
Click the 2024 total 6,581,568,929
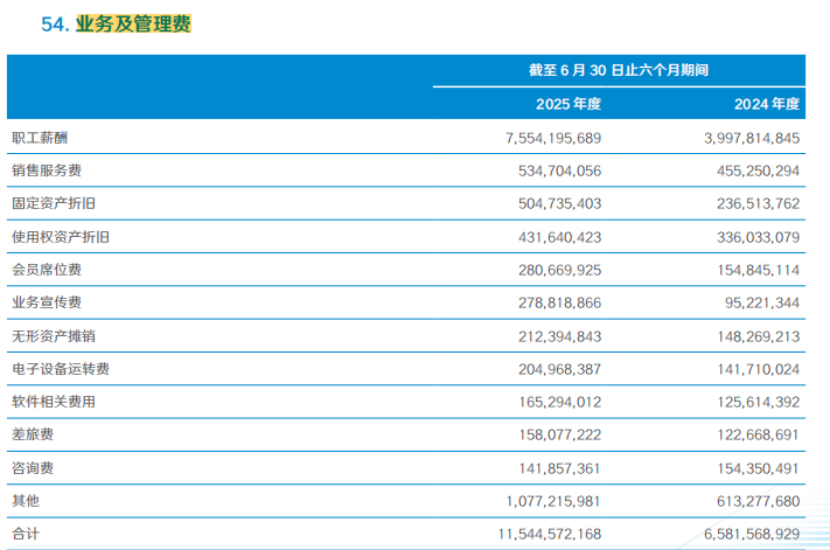752,534
